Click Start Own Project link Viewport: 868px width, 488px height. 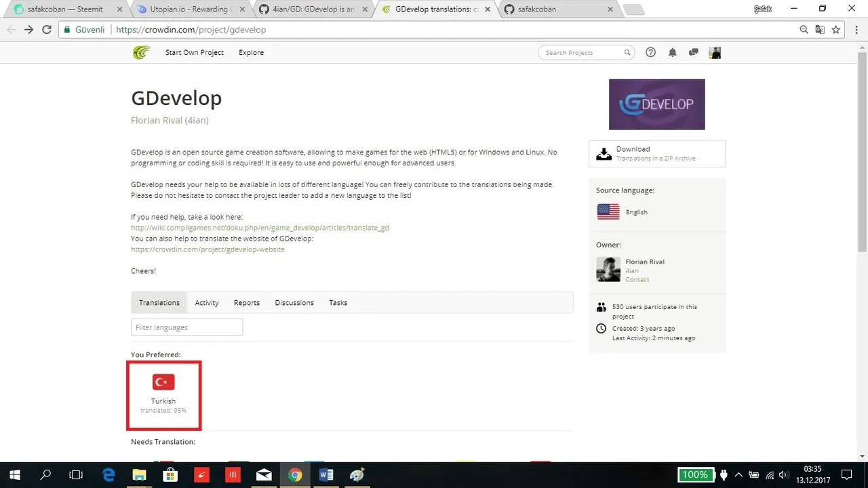195,52
